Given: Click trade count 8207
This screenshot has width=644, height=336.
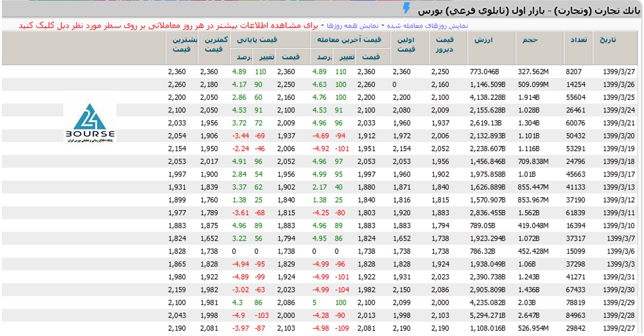Looking at the screenshot, I should click(x=575, y=72).
